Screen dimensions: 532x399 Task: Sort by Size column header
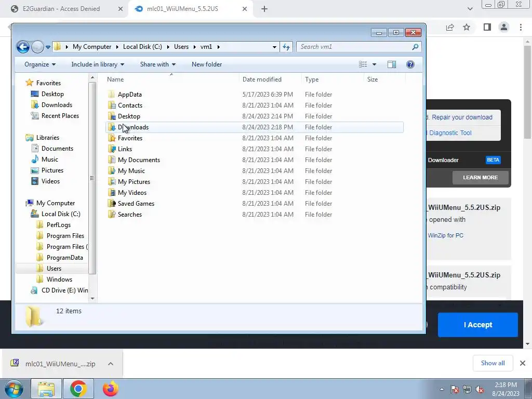tap(385, 79)
